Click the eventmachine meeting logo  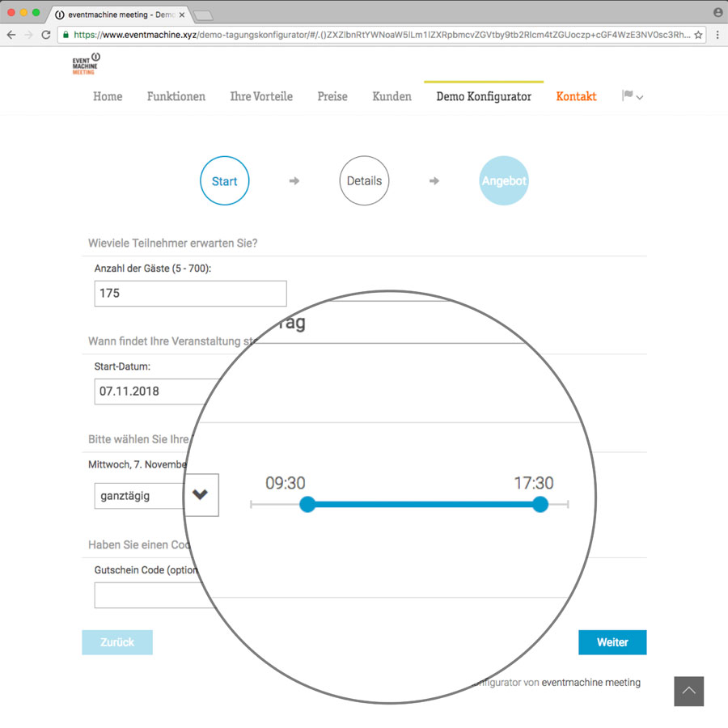(86, 64)
